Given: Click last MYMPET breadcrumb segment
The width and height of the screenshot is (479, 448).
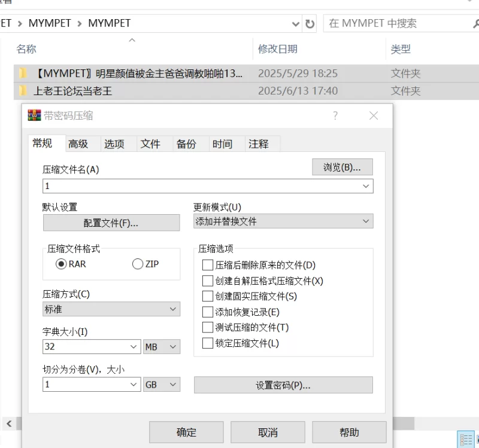Looking at the screenshot, I should pyautogui.click(x=109, y=23).
